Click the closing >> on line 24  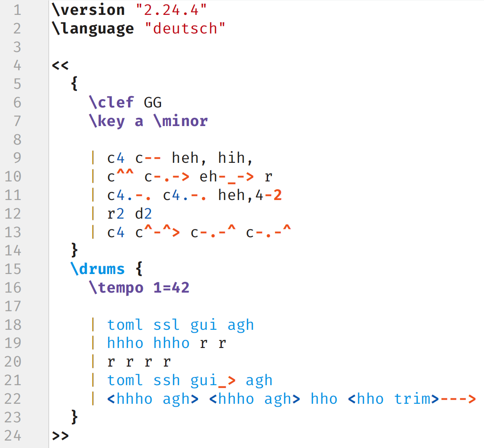pyautogui.click(x=60, y=436)
